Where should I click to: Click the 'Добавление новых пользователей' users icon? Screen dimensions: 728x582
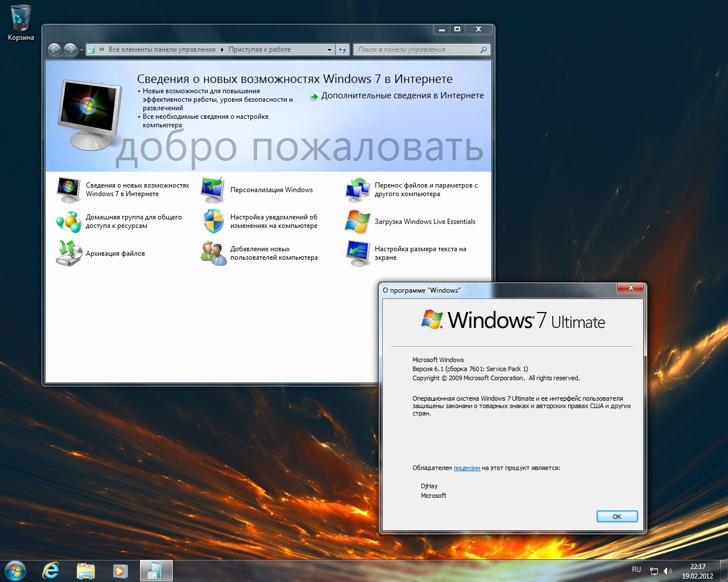coord(213,253)
